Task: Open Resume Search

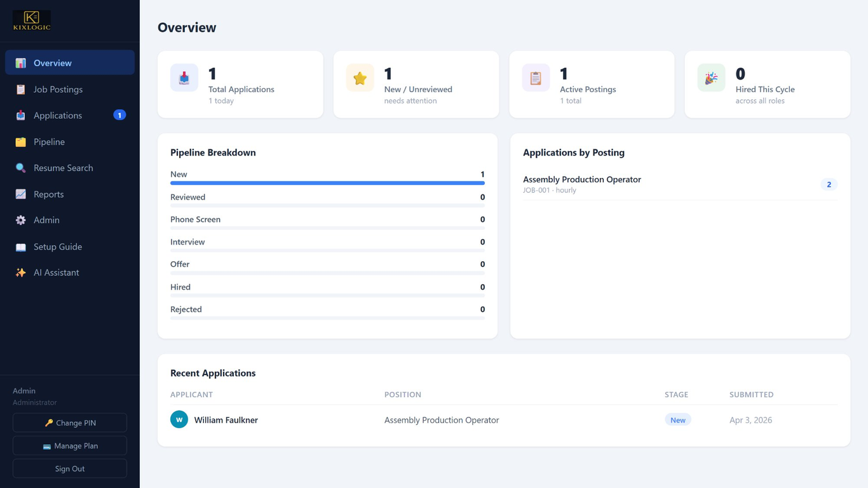Action: 70,168
